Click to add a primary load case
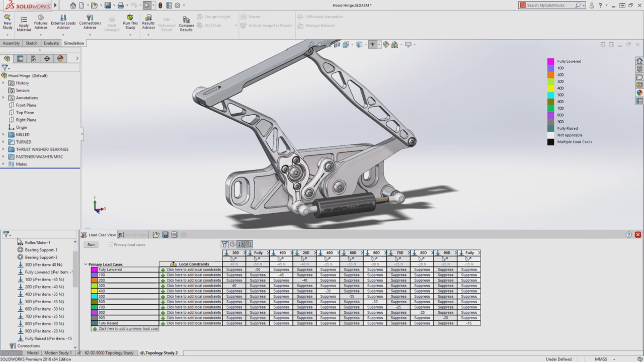The image size is (644, 362). [x=127, y=329]
